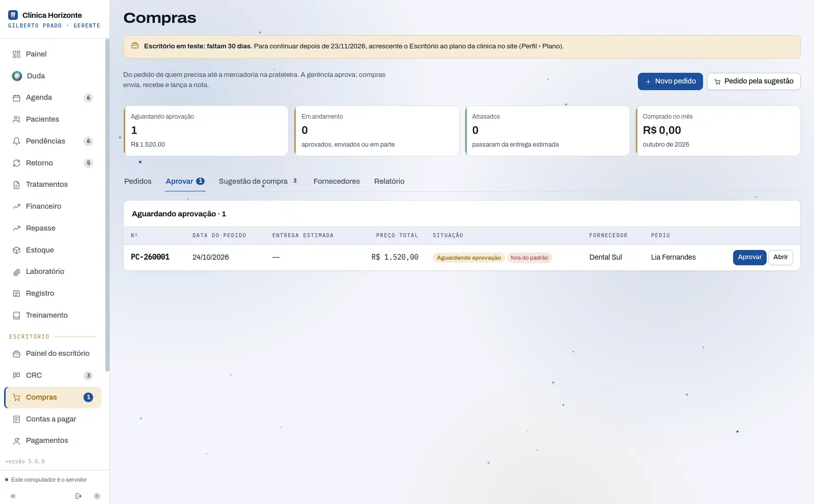Click requester Lia Fernandes

(673, 257)
